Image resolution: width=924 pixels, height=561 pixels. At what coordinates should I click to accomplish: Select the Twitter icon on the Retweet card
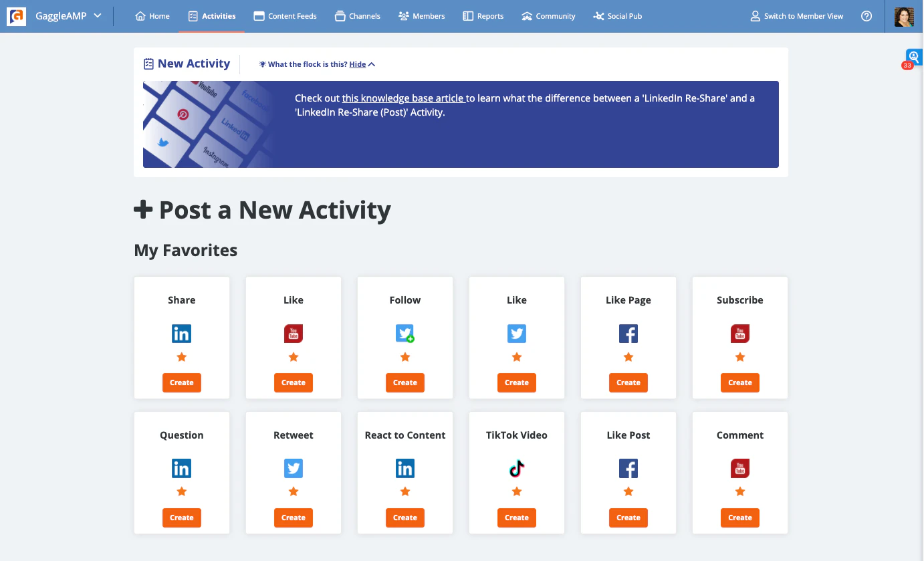293,468
